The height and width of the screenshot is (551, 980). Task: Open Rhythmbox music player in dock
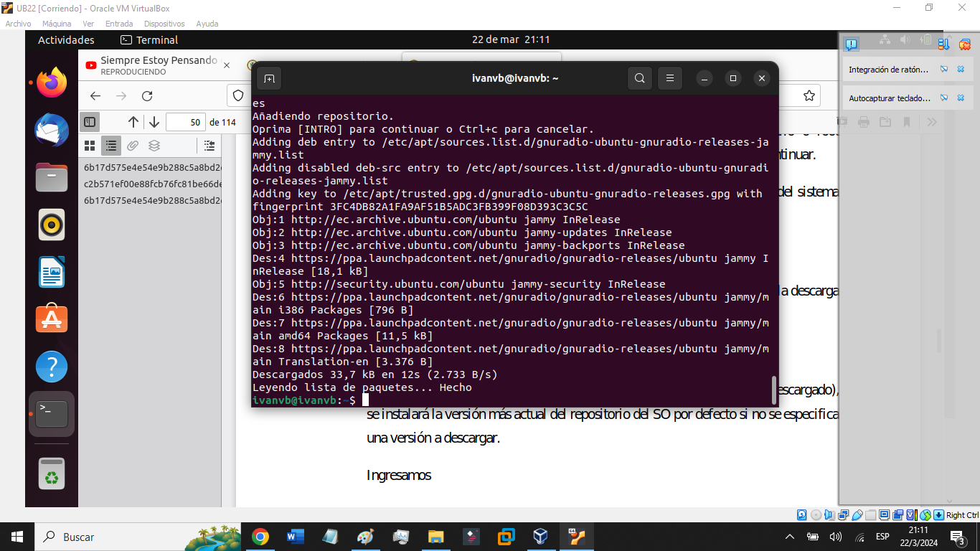(52, 225)
